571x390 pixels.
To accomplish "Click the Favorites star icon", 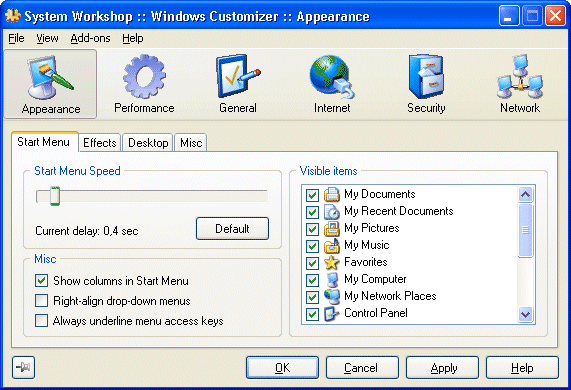I will coord(331,263).
